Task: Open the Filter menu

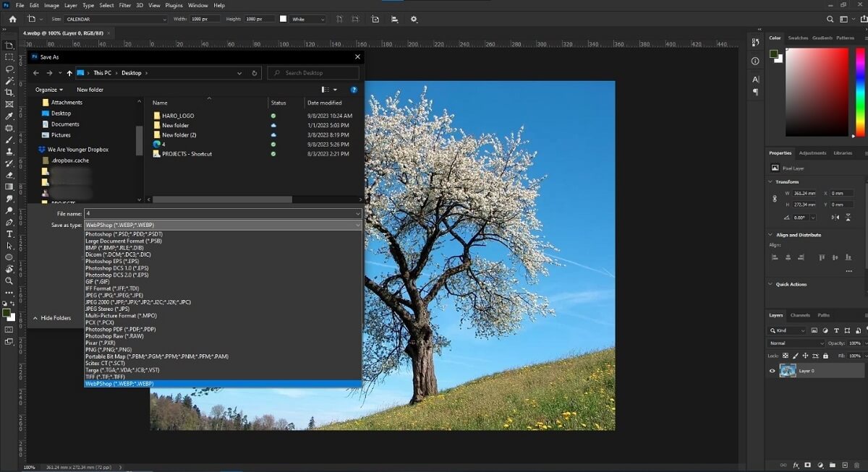Action: pyautogui.click(x=125, y=5)
